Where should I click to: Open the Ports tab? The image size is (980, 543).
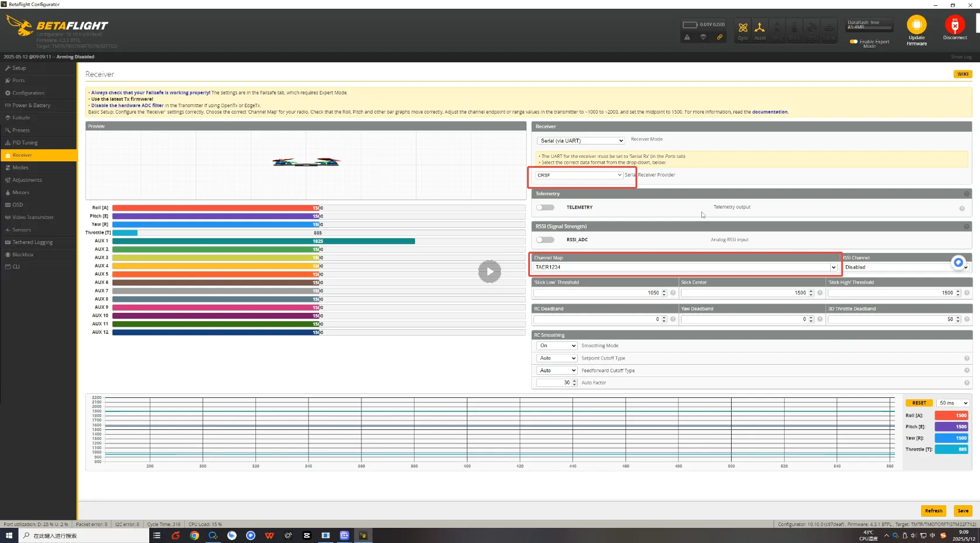point(38,80)
